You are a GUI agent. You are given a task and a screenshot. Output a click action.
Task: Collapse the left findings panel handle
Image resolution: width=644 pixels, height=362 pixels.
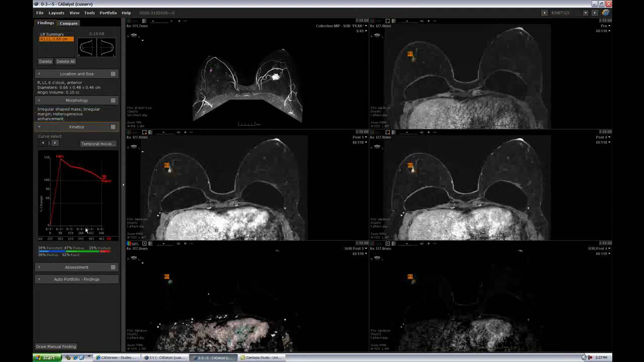[123, 185]
